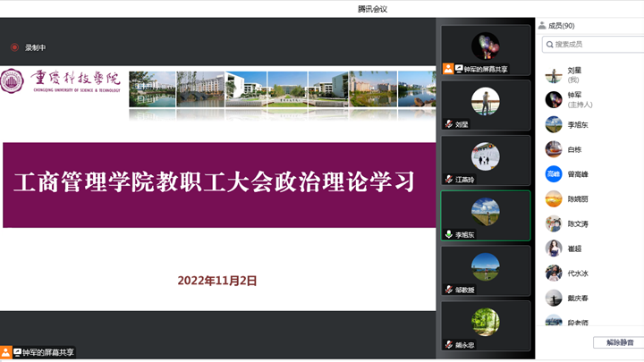This screenshot has height=362, width=644.
Task: Click 李旭东's green active microphone icon
Action: point(449,234)
